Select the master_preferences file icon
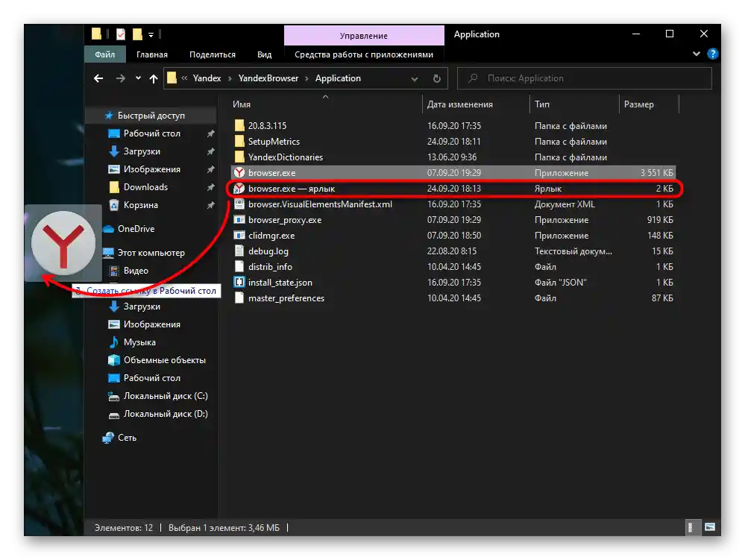The width and height of the screenshot is (745, 560). pos(239,298)
